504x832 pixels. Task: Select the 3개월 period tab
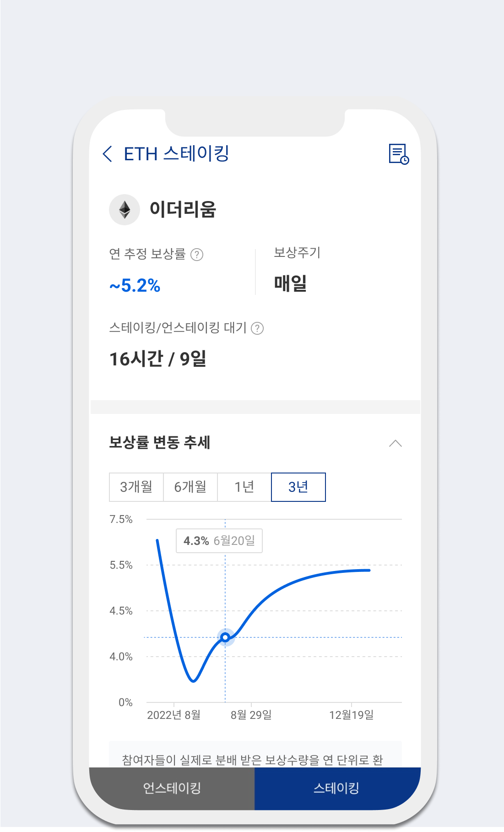[136, 487]
